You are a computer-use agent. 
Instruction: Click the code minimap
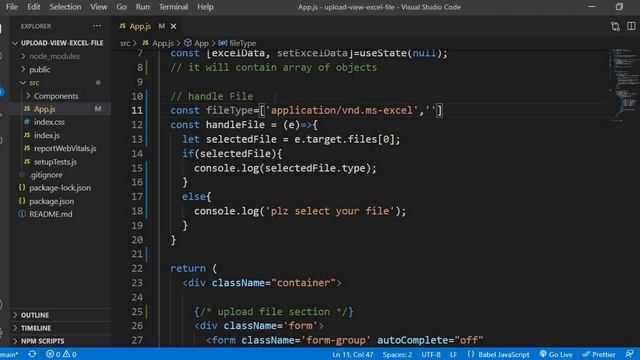(623, 86)
